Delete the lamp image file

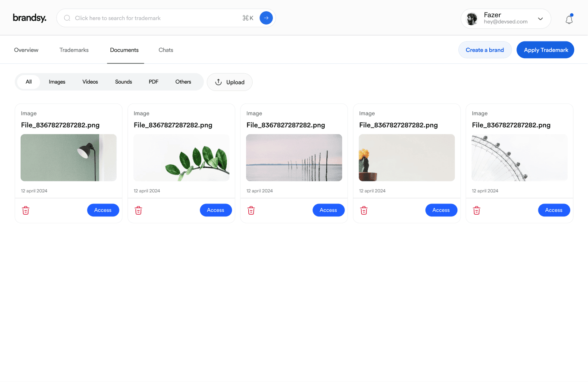[26, 210]
